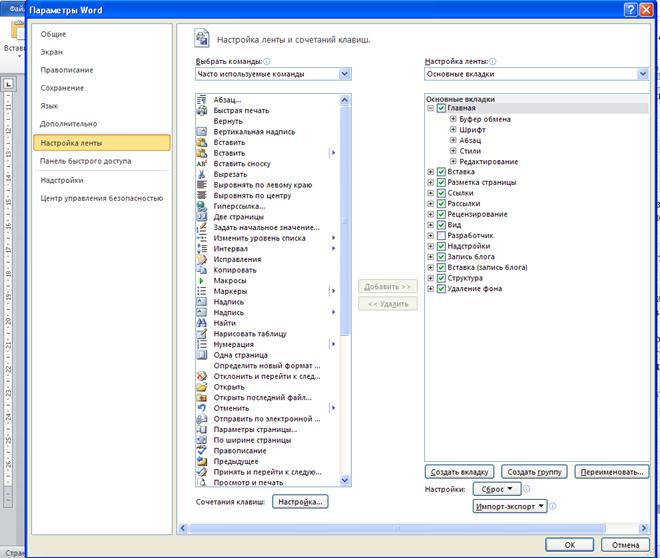
Task: Select the Абзац command icon
Action: (x=202, y=100)
